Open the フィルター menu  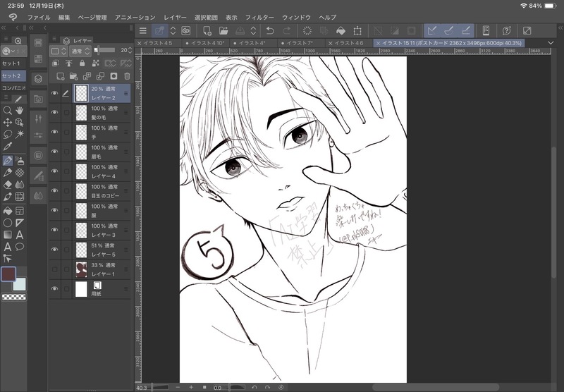pos(259,16)
